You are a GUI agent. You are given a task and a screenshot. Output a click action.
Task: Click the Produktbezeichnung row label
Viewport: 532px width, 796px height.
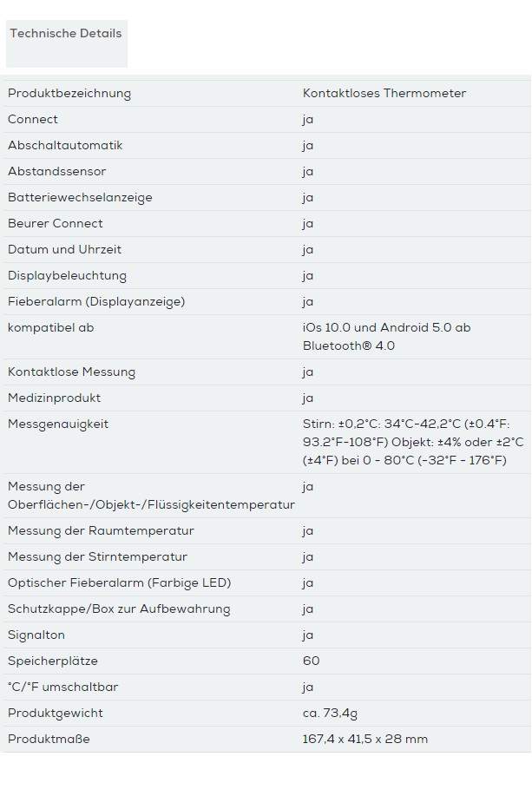click(69, 94)
